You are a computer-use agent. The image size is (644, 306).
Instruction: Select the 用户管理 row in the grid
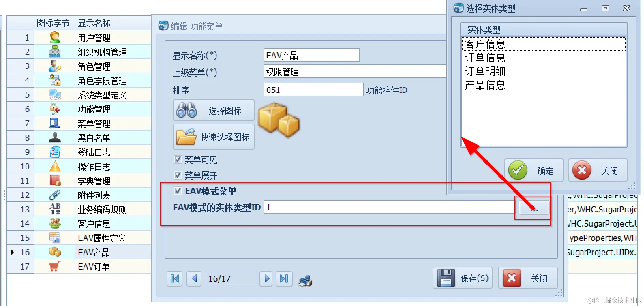pos(79,37)
